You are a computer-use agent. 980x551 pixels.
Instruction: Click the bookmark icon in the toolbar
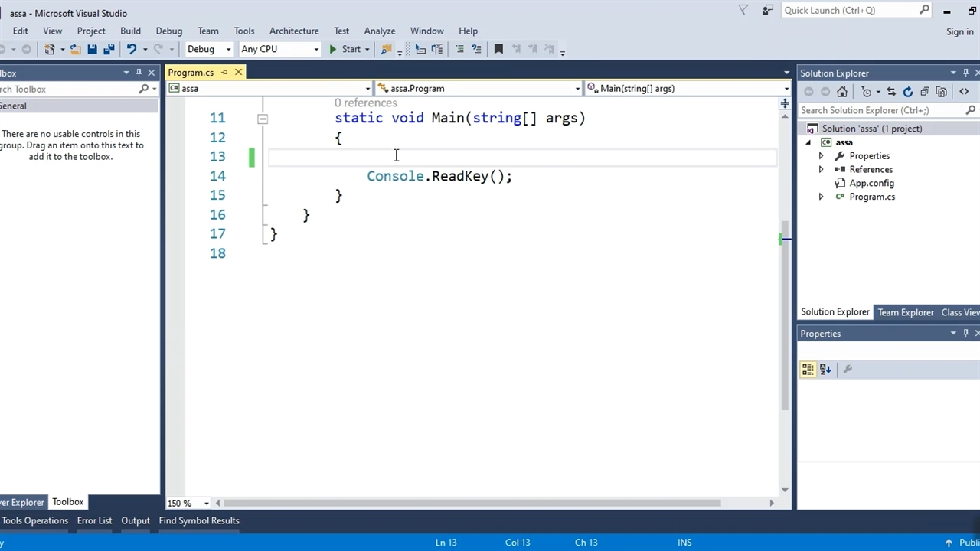[x=498, y=49]
